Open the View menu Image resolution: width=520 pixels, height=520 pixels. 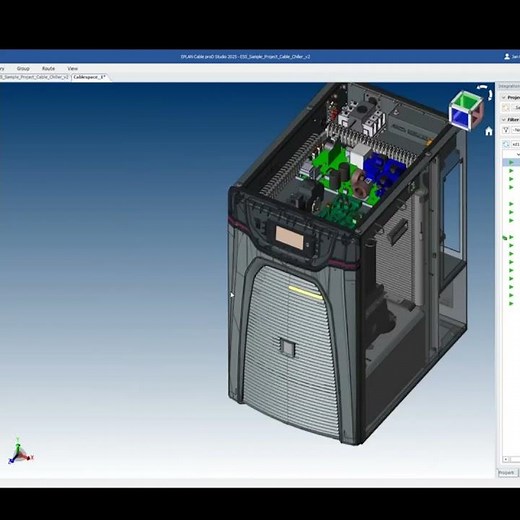point(72,68)
